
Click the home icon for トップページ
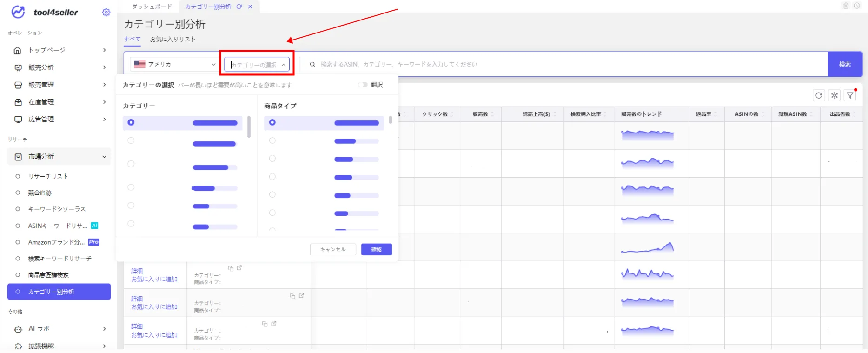point(18,50)
